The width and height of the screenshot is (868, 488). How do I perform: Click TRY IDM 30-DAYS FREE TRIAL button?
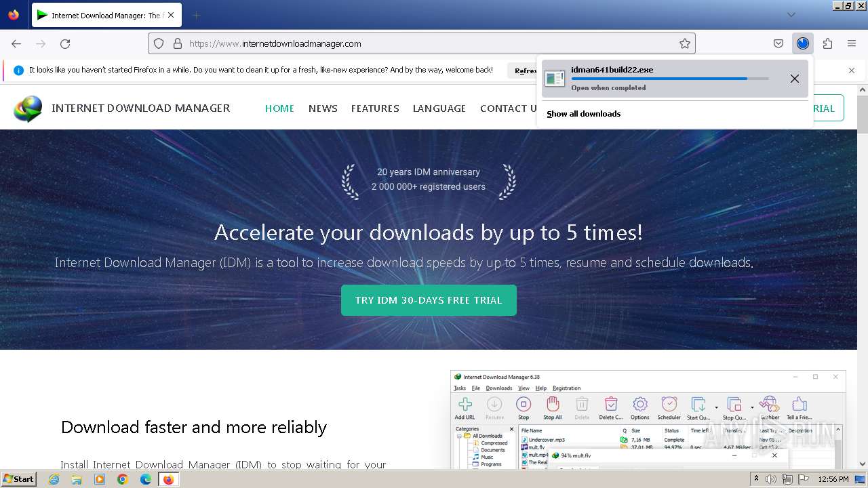click(x=429, y=300)
